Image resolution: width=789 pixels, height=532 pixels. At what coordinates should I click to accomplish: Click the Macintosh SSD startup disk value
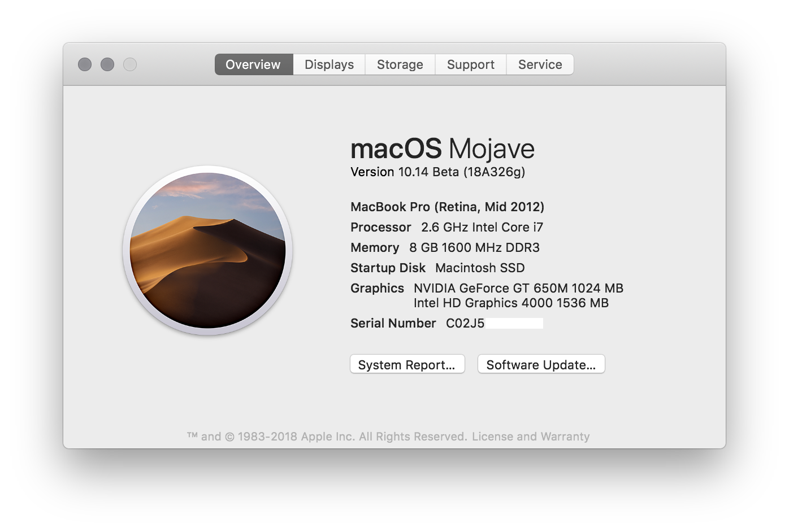pyautogui.click(x=480, y=268)
